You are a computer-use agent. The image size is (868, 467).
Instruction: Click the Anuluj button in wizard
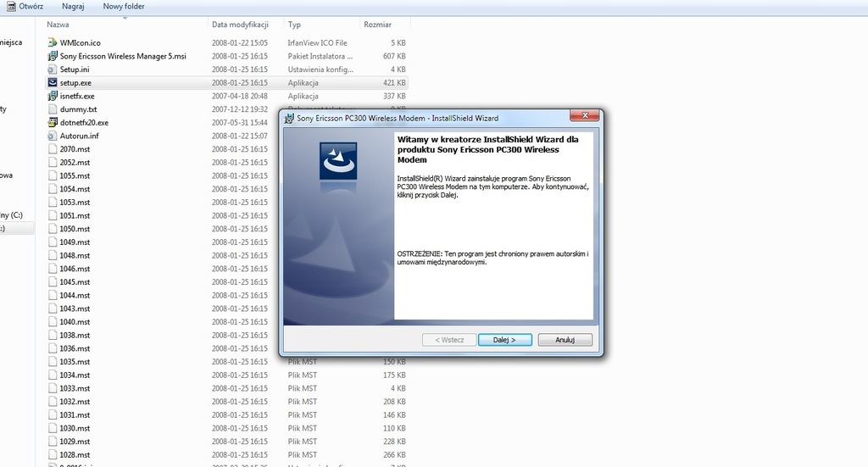click(x=565, y=340)
